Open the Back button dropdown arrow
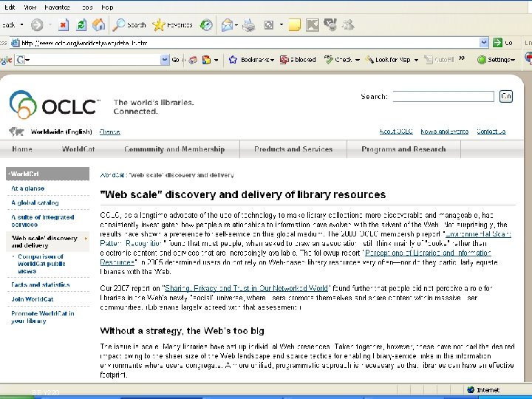The image size is (532, 399). pyautogui.click(x=22, y=25)
